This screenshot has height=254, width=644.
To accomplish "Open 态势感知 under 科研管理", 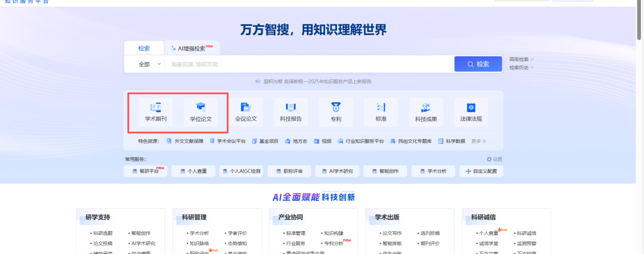I will pyautogui.click(x=237, y=243).
